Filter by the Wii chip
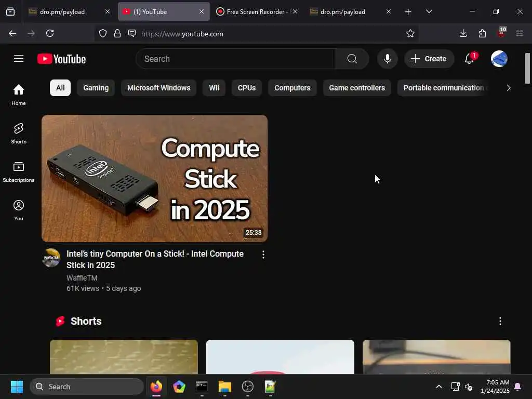Viewport: 532px width, 399px height. click(x=214, y=88)
